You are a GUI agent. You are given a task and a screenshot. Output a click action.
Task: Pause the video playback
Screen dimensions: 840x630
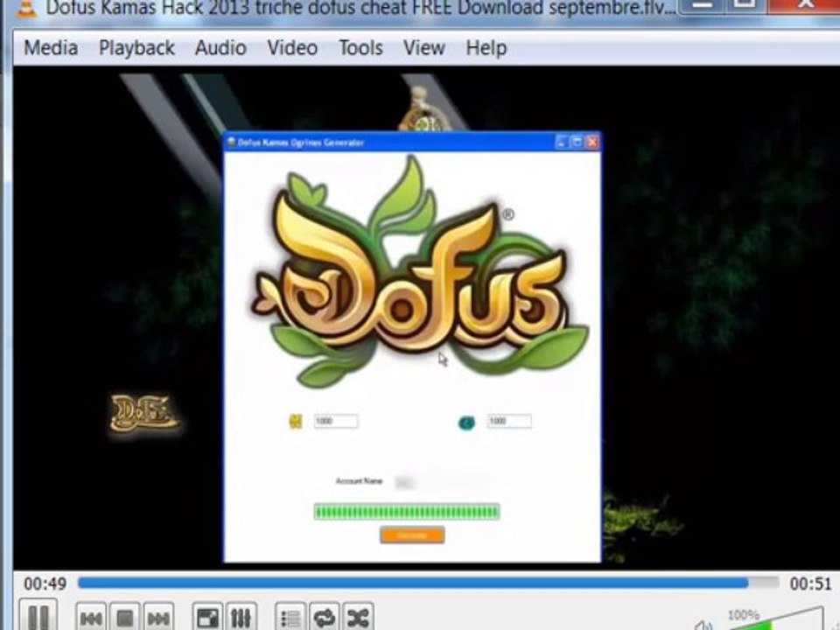[x=38, y=616]
